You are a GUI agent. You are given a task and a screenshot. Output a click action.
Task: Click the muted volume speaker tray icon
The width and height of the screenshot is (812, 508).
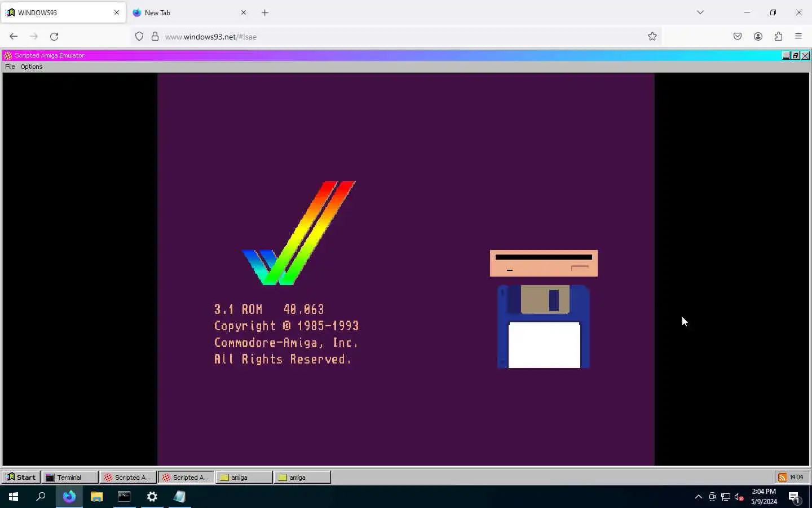[x=739, y=497]
